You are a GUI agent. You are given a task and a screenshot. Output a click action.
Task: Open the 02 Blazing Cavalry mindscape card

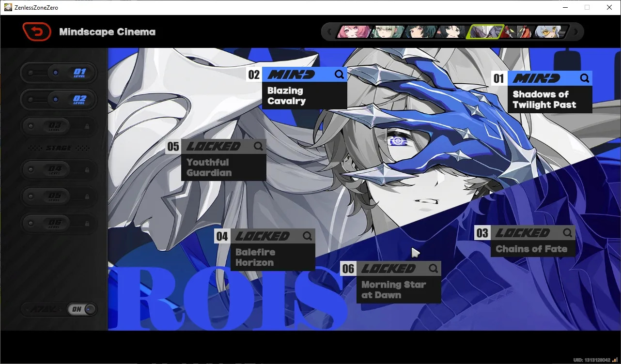point(296,88)
